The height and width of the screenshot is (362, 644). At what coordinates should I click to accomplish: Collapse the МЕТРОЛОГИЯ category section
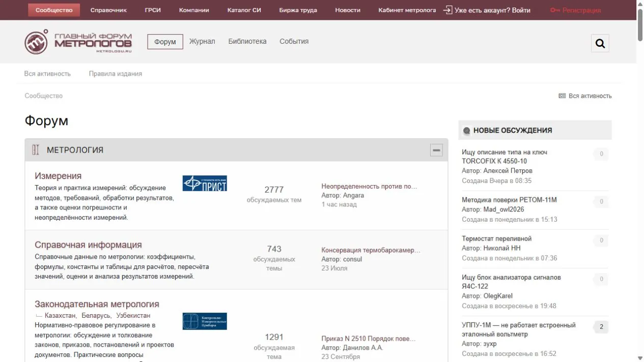click(436, 150)
